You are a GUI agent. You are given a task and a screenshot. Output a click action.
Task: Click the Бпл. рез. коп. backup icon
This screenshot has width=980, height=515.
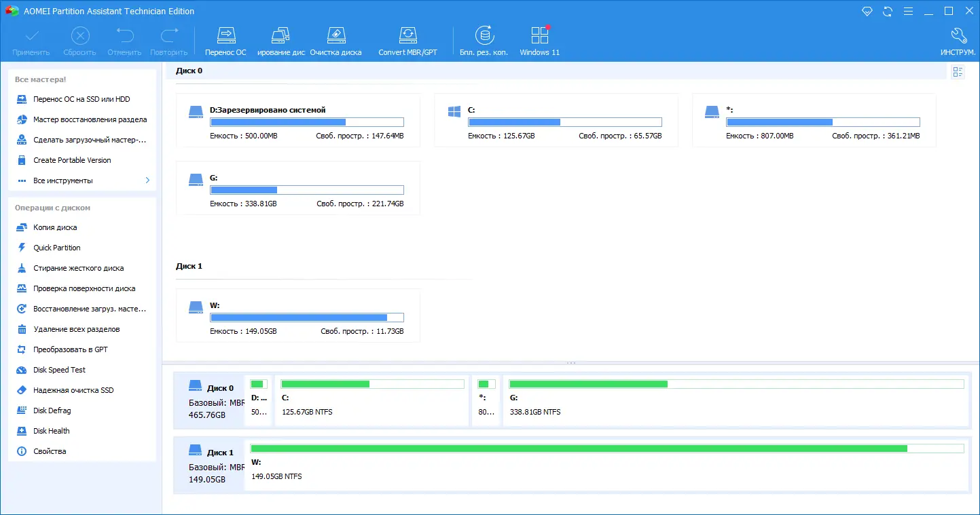pos(485,39)
